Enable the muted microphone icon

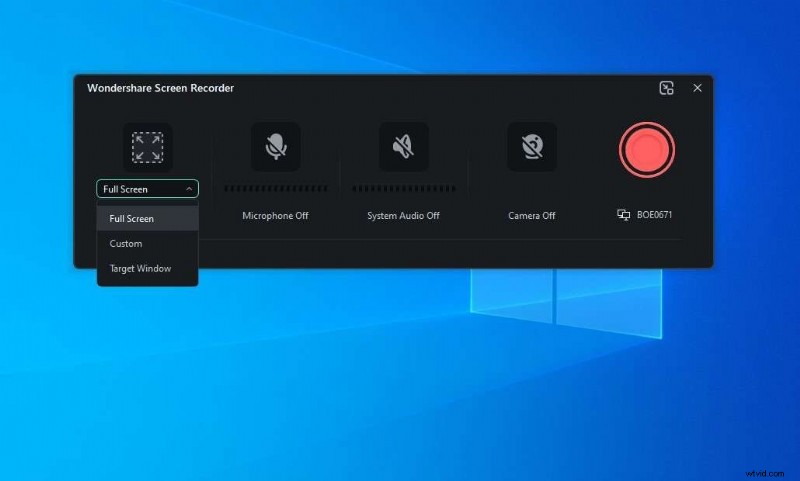[275, 148]
